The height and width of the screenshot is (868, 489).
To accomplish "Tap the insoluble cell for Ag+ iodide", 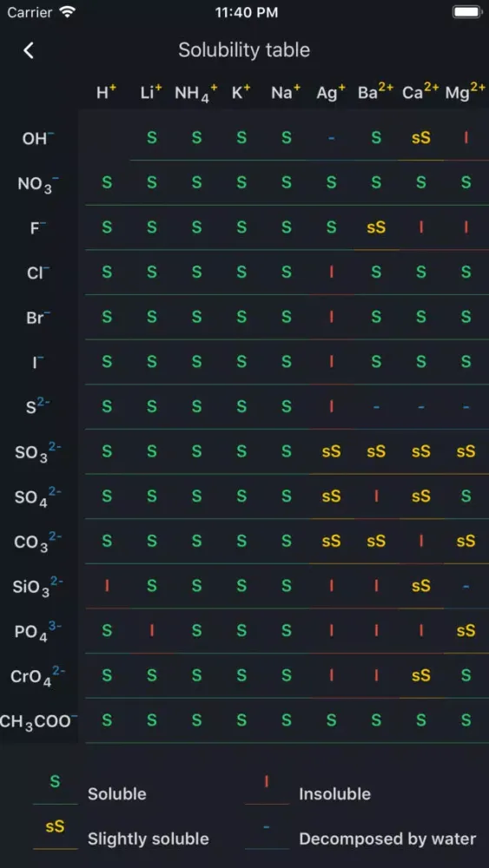I will tap(331, 361).
